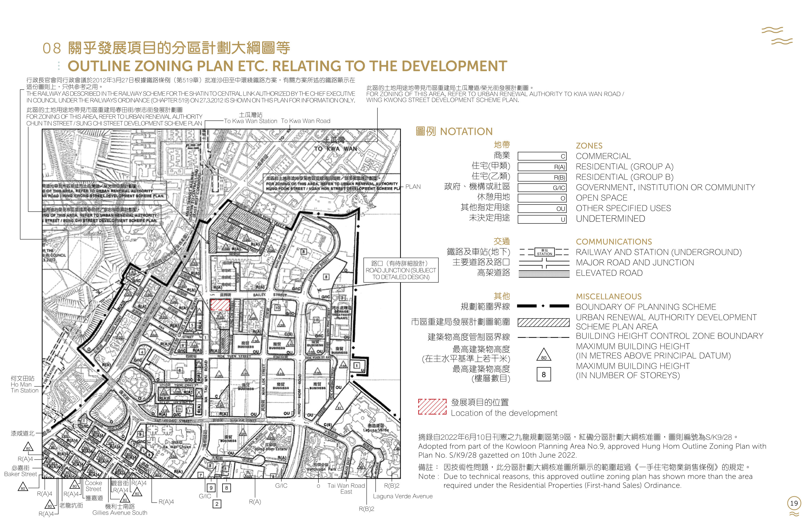Click the Commercial 'C' zone legend box
Image resolution: width=812 pixels, height=527 pixels.
[542, 156]
